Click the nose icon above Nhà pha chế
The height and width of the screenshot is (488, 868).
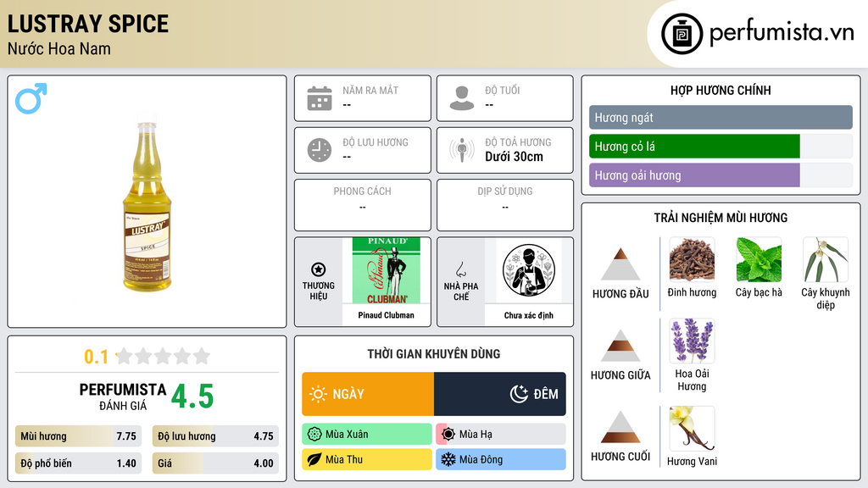coord(460,269)
